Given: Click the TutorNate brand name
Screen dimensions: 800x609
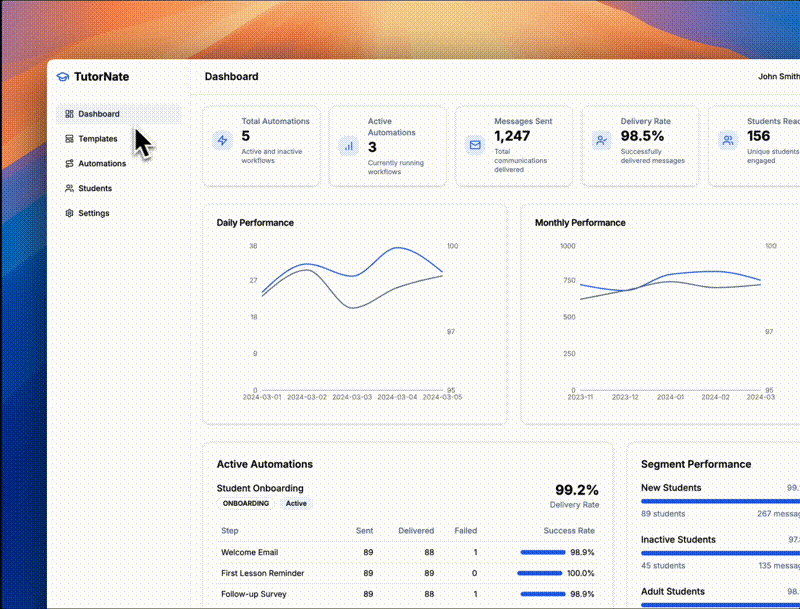Looking at the screenshot, I should pyautogui.click(x=102, y=77).
